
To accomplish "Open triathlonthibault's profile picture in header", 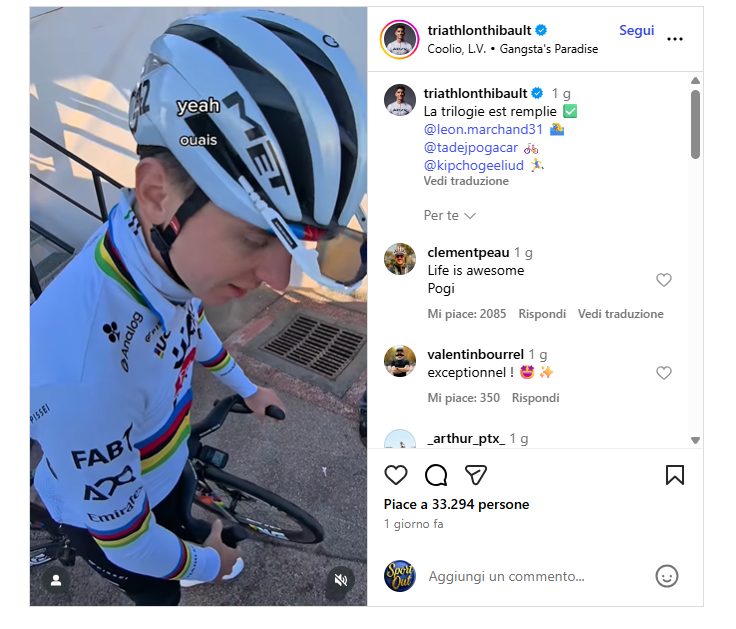I will point(399,39).
